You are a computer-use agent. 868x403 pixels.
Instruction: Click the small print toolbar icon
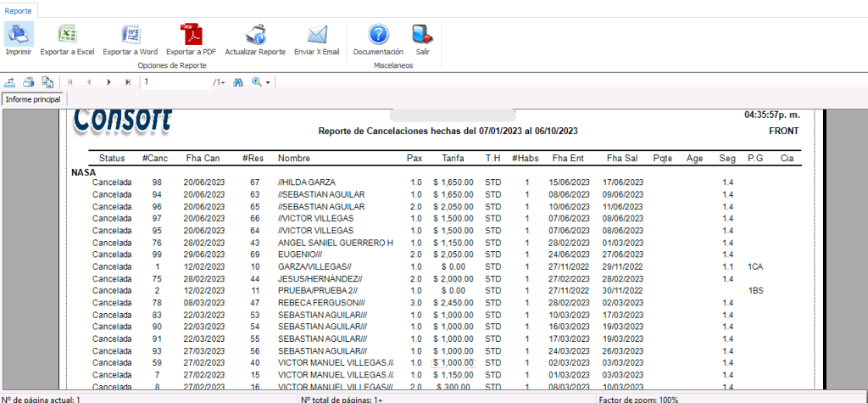[28, 82]
